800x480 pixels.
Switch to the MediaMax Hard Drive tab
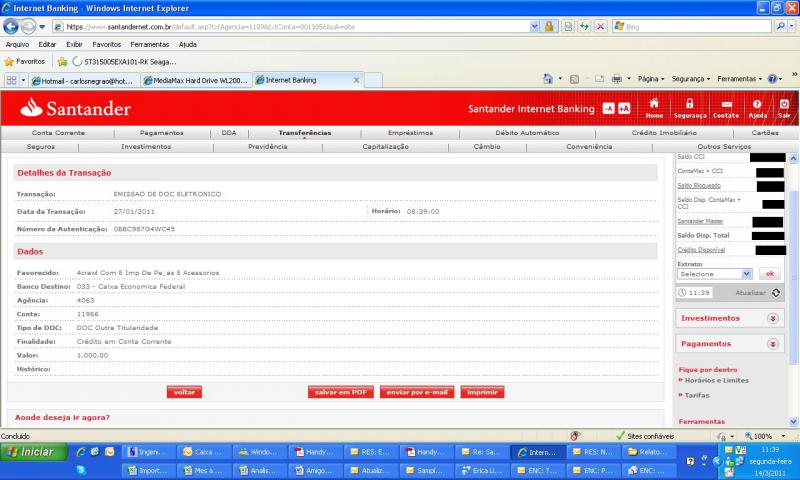coord(196,81)
